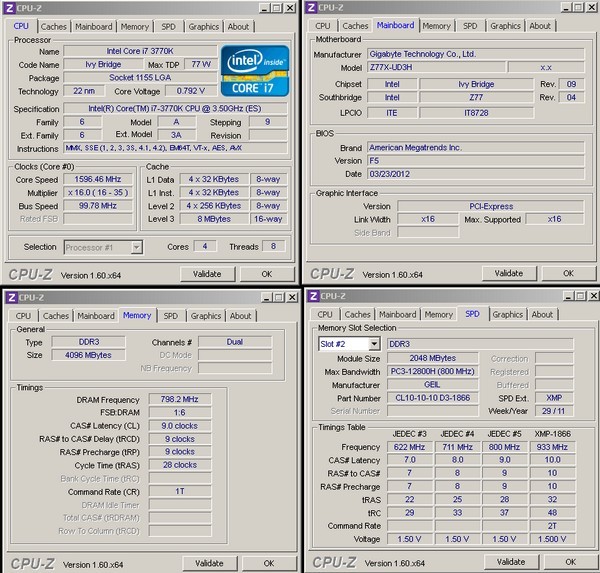600x573 pixels.
Task: Click the XMP-1866 frequency '933 MHz'
Action: tap(552, 447)
